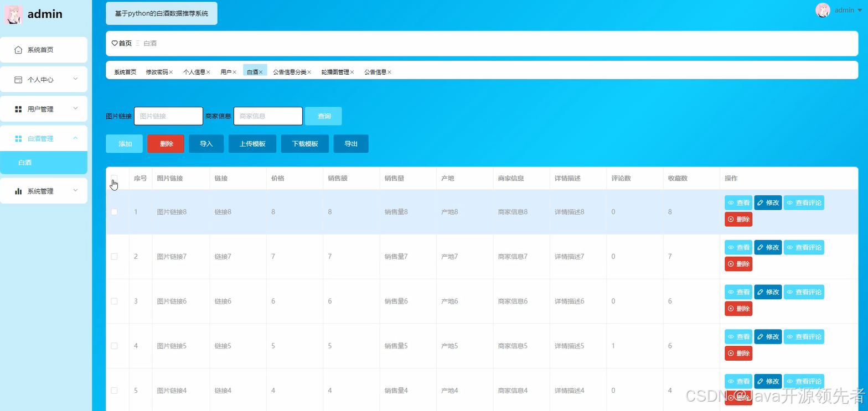Check the checkbox for row 3
This screenshot has width=868, height=411.
click(x=114, y=301)
